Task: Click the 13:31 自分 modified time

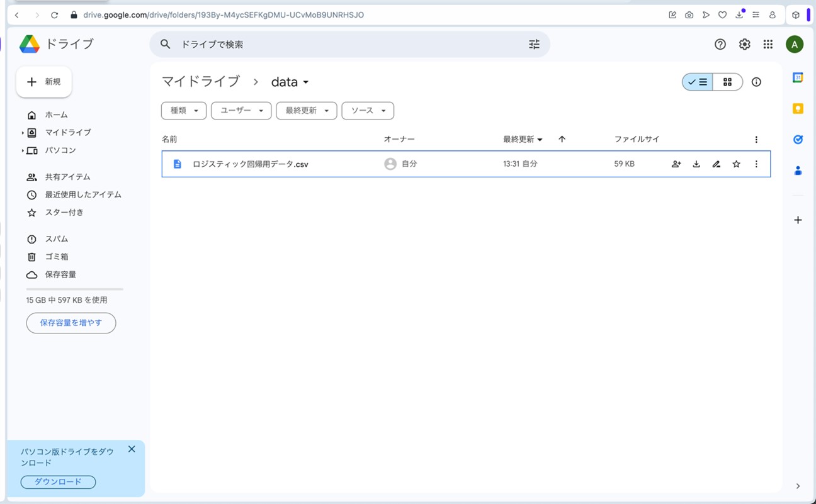Action: (x=520, y=164)
